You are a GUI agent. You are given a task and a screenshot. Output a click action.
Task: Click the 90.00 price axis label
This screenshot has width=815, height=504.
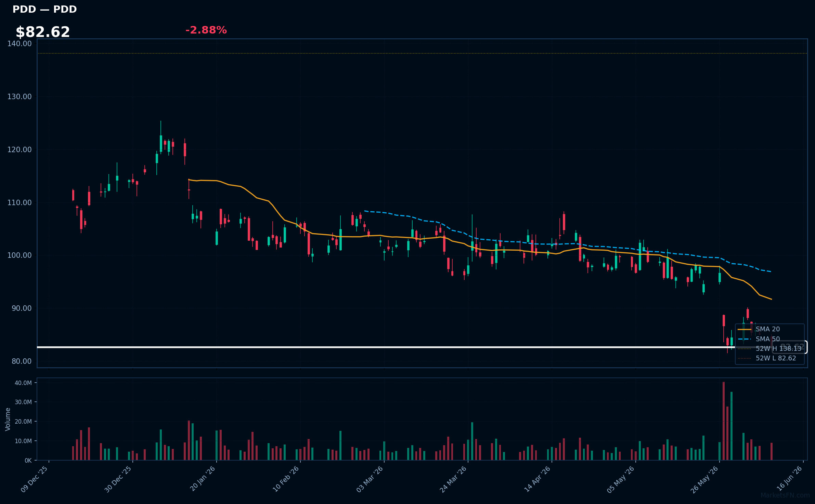pyautogui.click(x=22, y=308)
